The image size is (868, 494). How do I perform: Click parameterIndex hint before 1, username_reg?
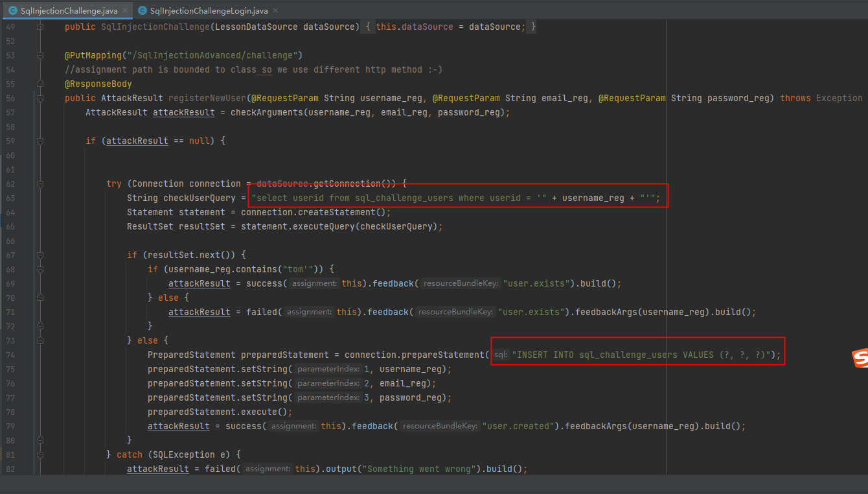(x=328, y=369)
